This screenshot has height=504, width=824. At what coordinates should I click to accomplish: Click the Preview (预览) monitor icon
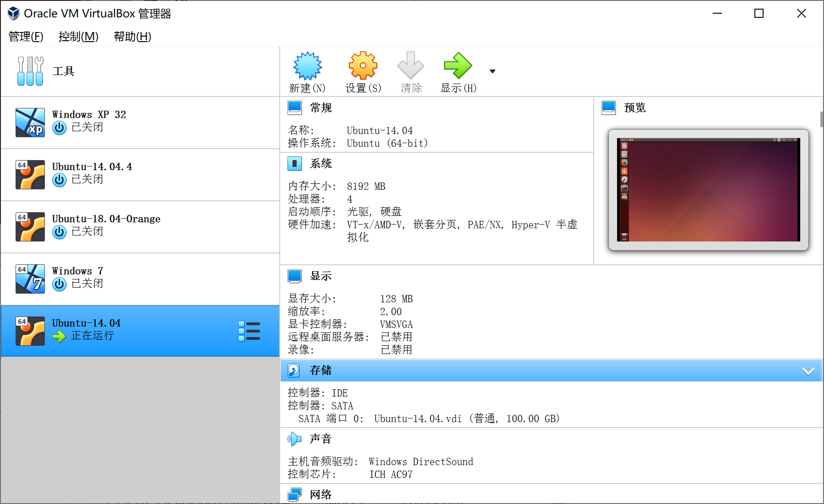[x=609, y=108]
